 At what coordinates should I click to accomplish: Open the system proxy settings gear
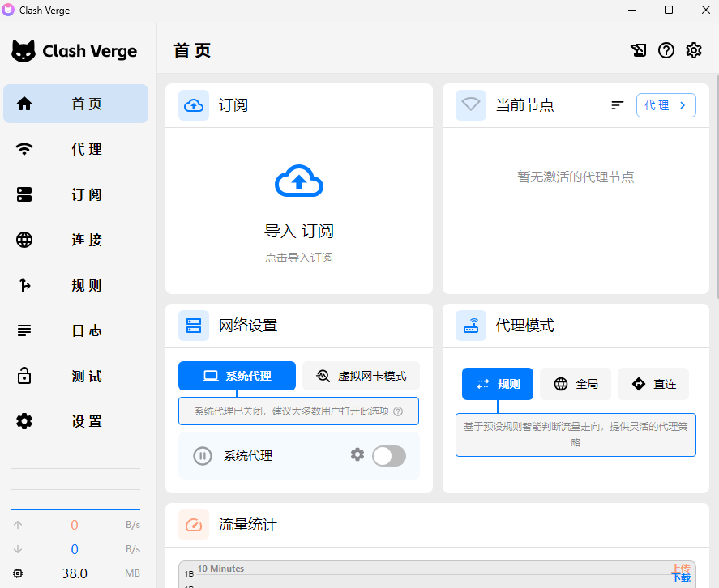(x=357, y=455)
